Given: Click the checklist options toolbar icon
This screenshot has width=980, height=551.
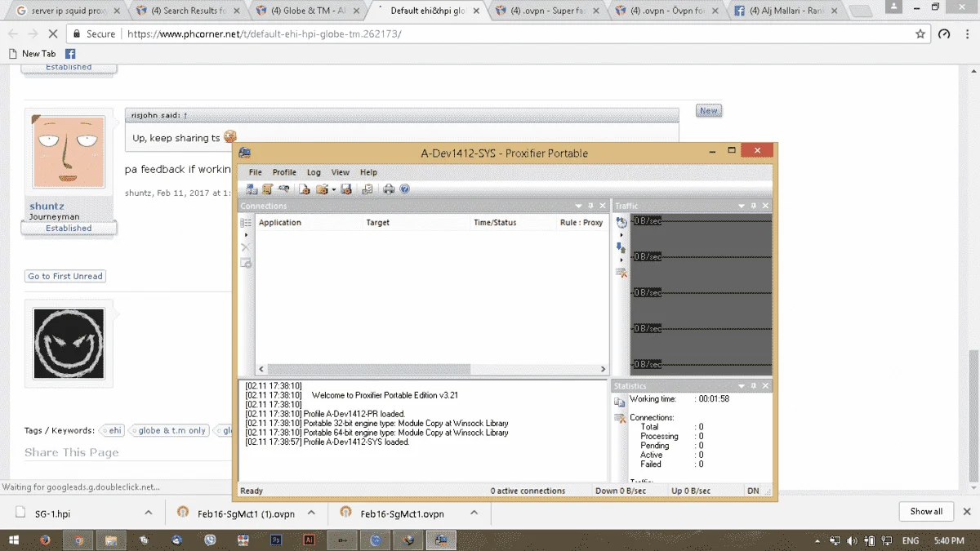Looking at the screenshot, I should click(367, 189).
